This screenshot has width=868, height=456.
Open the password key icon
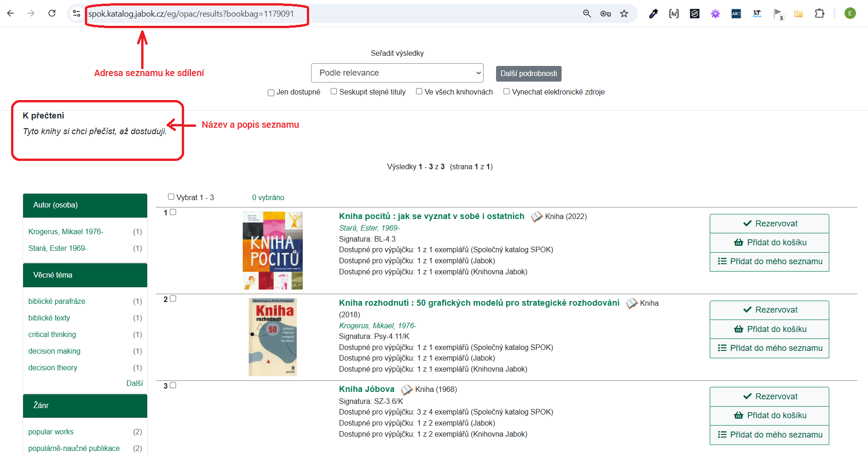(605, 14)
